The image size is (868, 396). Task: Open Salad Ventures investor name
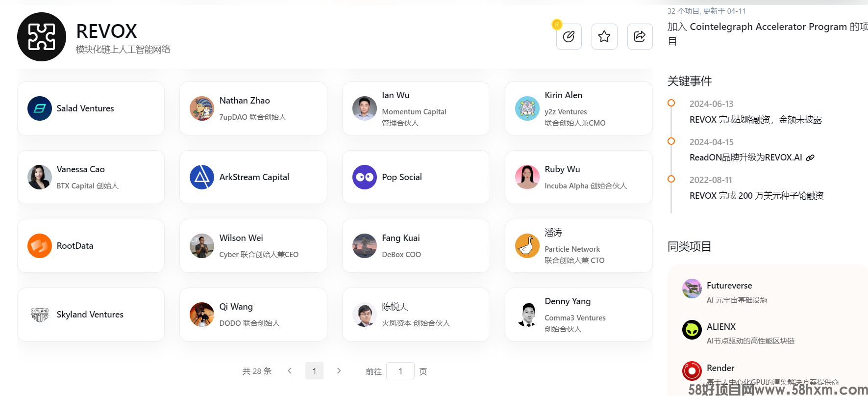(x=85, y=108)
